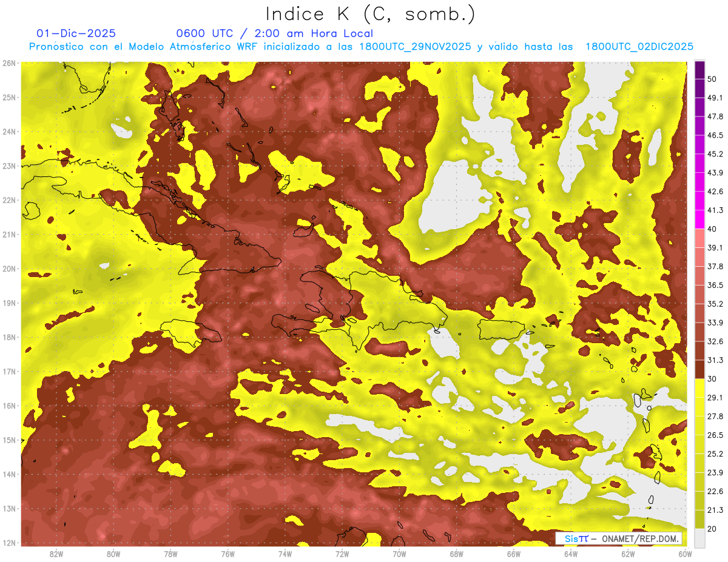Click the '31.3' color scale label

tap(715, 360)
